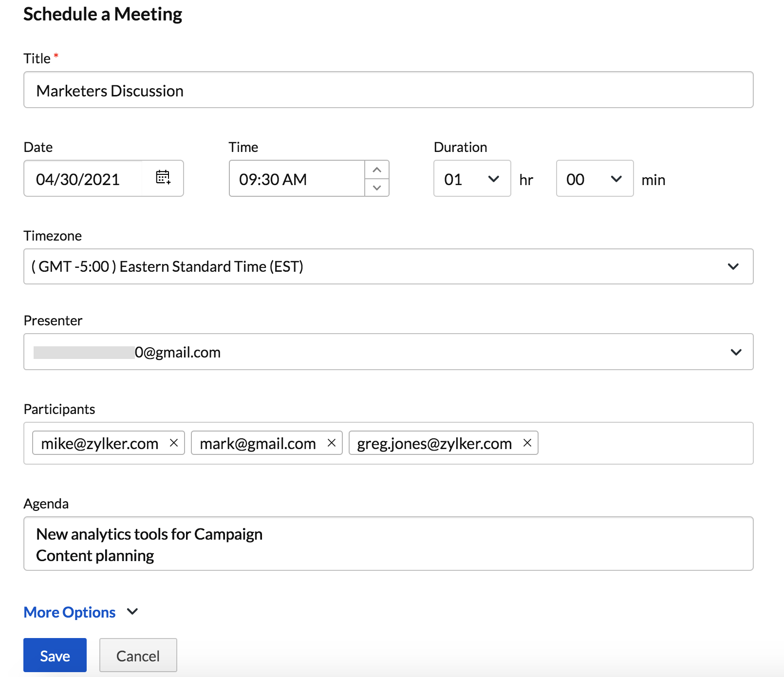Viewport: 784px width, 677px height.
Task: Expand More Options section
Action: point(70,612)
